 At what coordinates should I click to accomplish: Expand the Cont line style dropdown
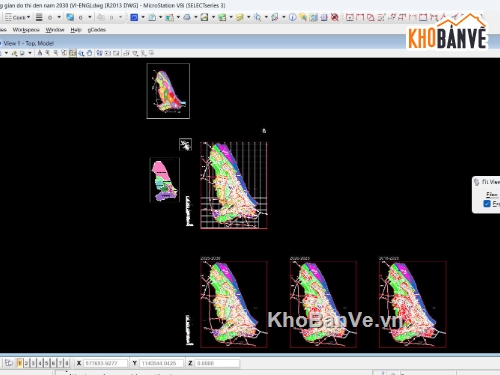pos(28,17)
